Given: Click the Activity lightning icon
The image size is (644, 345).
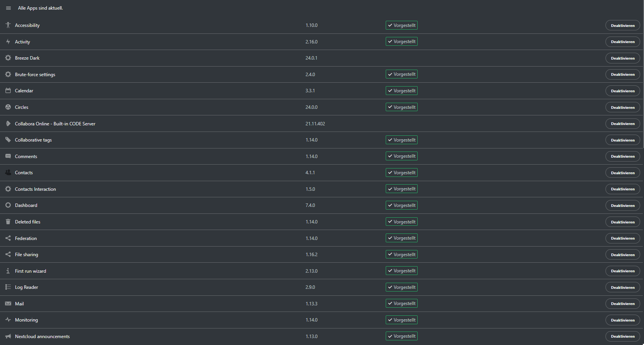Looking at the screenshot, I should coord(8,42).
